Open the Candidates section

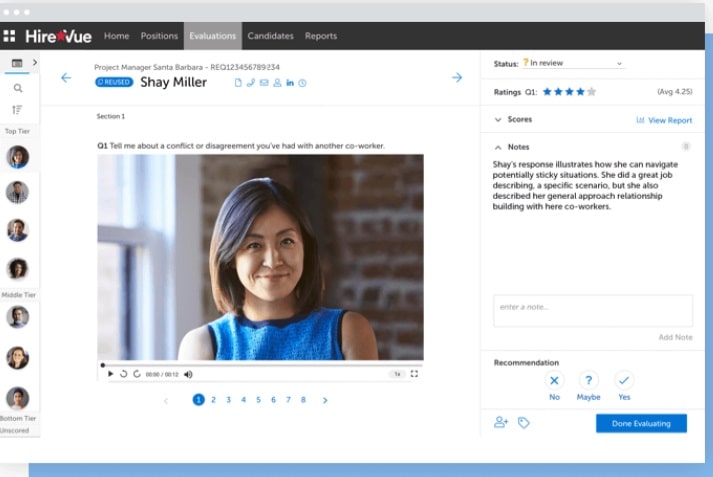click(x=271, y=36)
